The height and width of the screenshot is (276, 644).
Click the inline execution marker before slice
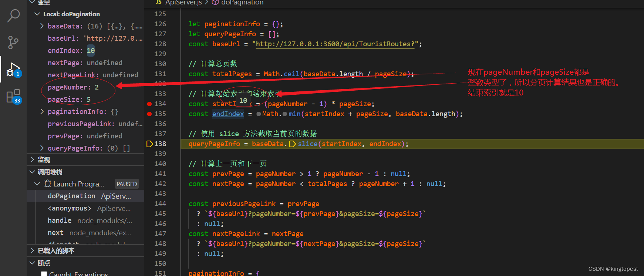pos(292,144)
